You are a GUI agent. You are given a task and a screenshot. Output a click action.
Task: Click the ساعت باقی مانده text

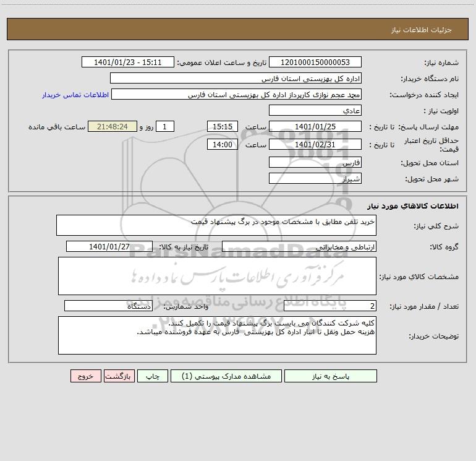(57, 127)
